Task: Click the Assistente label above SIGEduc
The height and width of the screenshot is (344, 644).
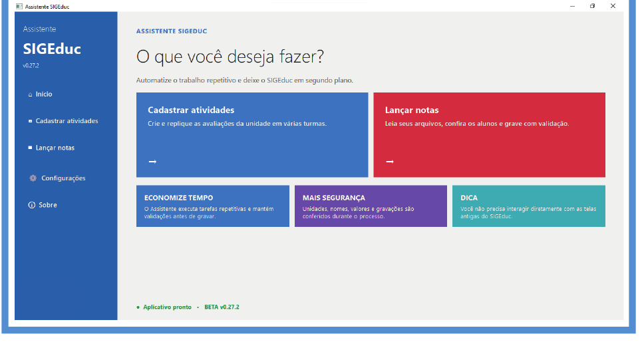Action: 39,29
